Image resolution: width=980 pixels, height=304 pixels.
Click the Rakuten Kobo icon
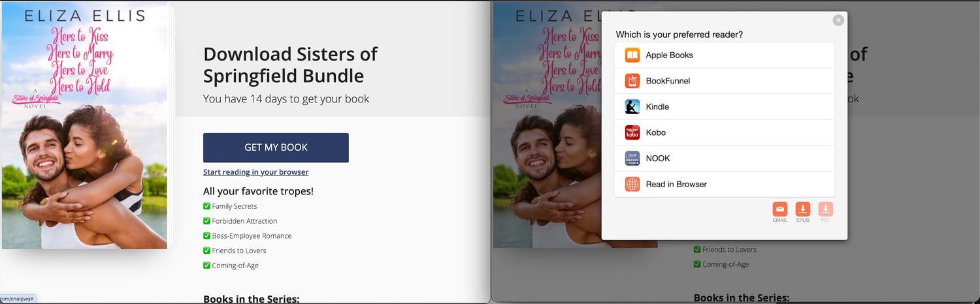point(632,132)
